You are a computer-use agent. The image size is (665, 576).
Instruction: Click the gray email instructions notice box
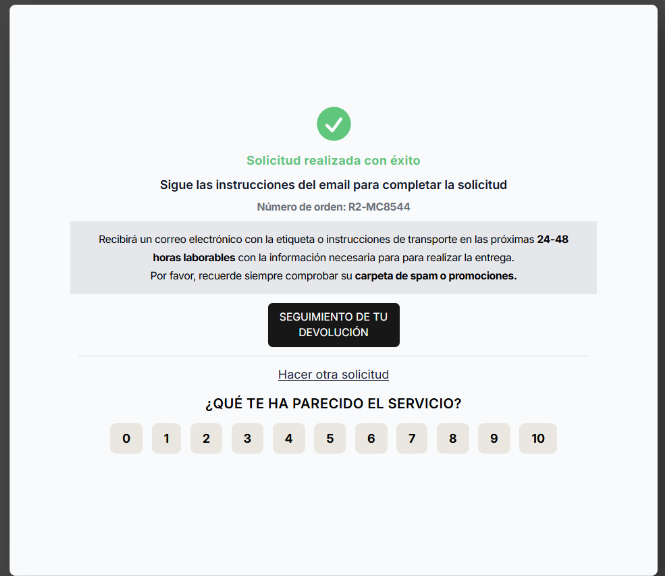pos(333,257)
